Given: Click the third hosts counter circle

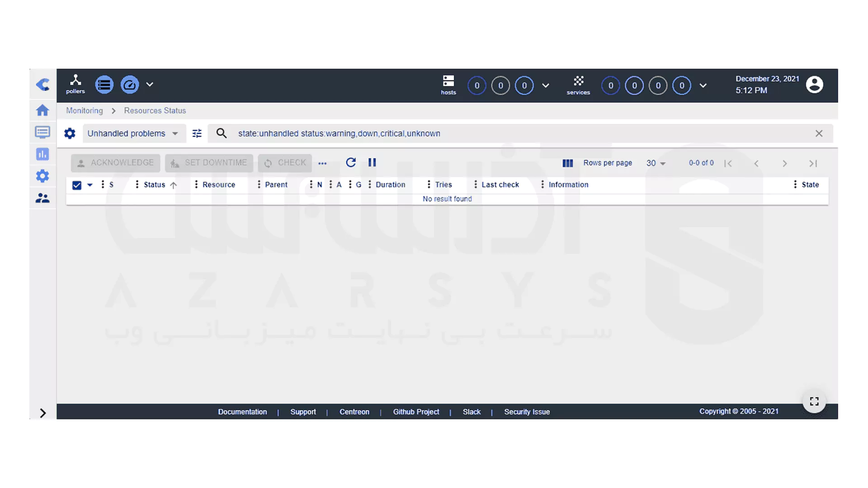Looking at the screenshot, I should tap(524, 85).
